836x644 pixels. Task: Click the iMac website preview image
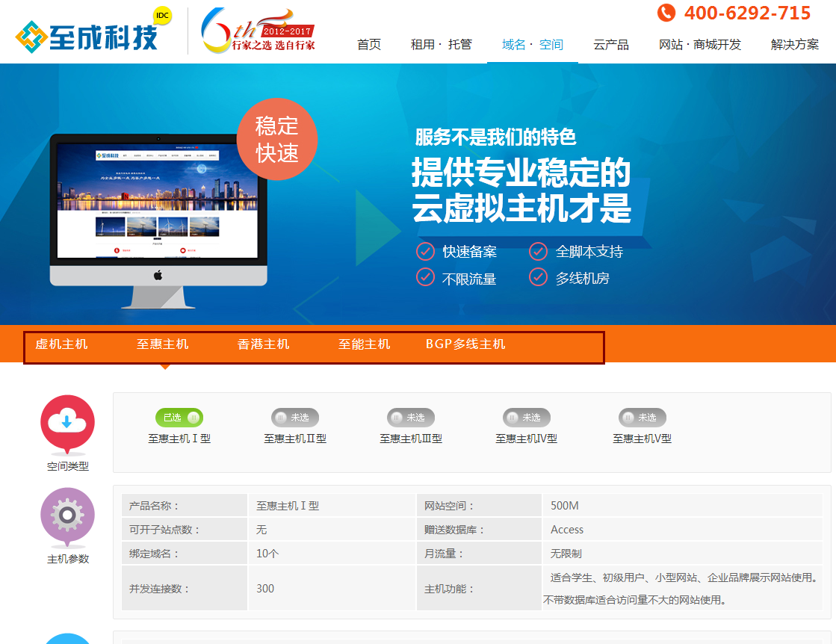click(158, 202)
